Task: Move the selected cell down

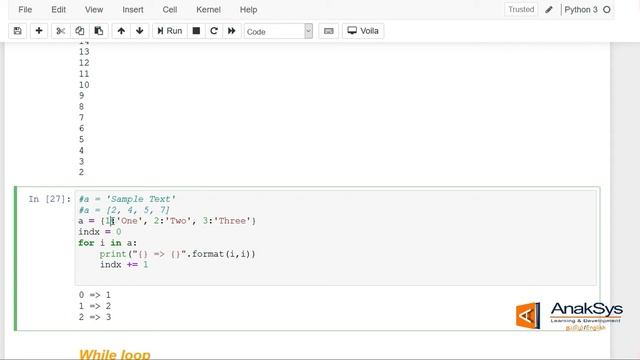Action: click(140, 31)
